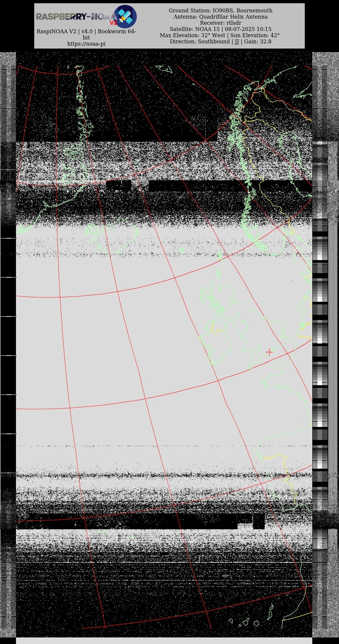Viewport: 339px width, 644px height.
Task: Click the "RaspiNOAA V2 | v4.0 | Bookworm 64-bit" text
Action: (x=86, y=35)
